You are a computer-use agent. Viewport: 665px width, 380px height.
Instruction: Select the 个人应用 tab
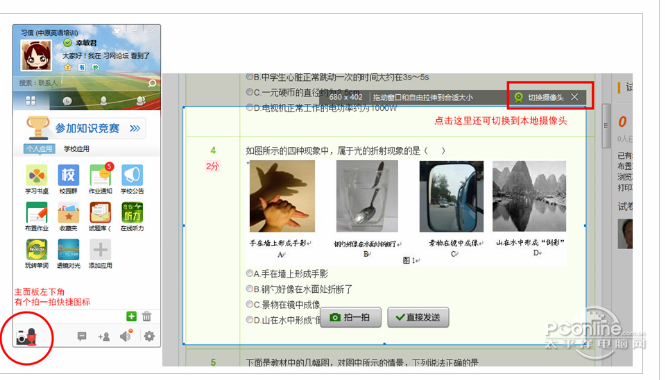pyautogui.click(x=39, y=149)
